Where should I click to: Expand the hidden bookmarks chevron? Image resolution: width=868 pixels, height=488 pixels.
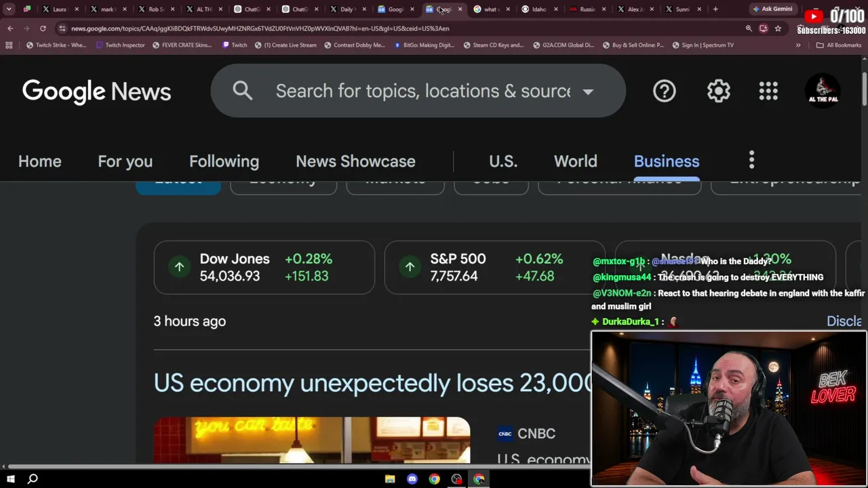pyautogui.click(x=798, y=45)
